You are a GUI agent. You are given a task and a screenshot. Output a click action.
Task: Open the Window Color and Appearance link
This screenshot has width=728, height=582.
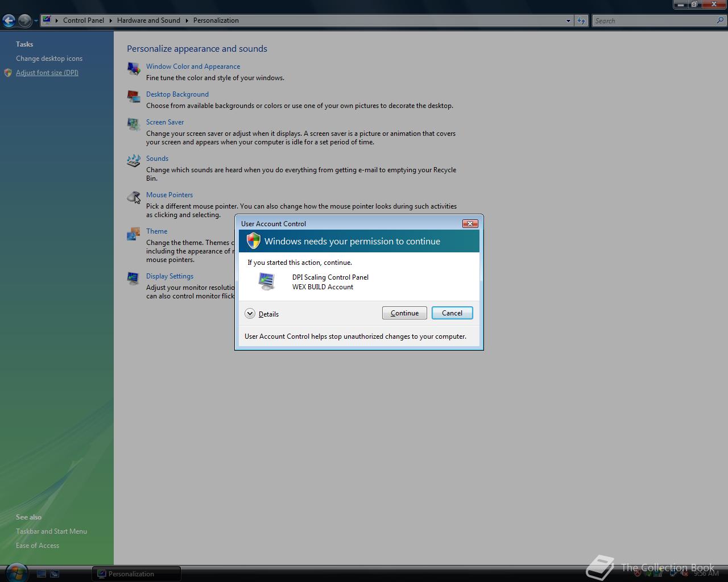tap(193, 66)
